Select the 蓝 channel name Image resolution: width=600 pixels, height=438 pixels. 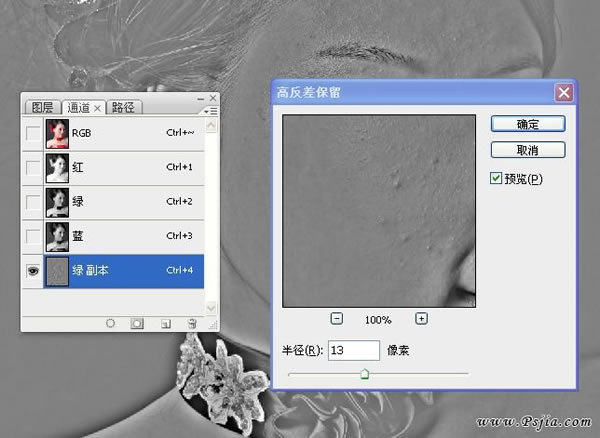tap(78, 236)
